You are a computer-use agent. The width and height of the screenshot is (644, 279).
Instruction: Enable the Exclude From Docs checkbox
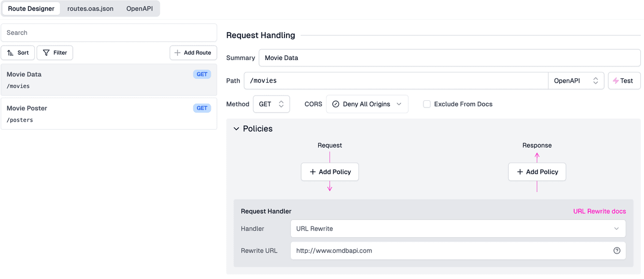(x=427, y=104)
